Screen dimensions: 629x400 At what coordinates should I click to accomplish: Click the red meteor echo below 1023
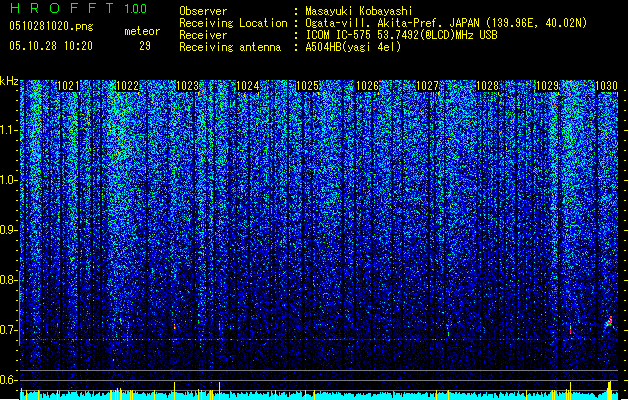click(175, 326)
